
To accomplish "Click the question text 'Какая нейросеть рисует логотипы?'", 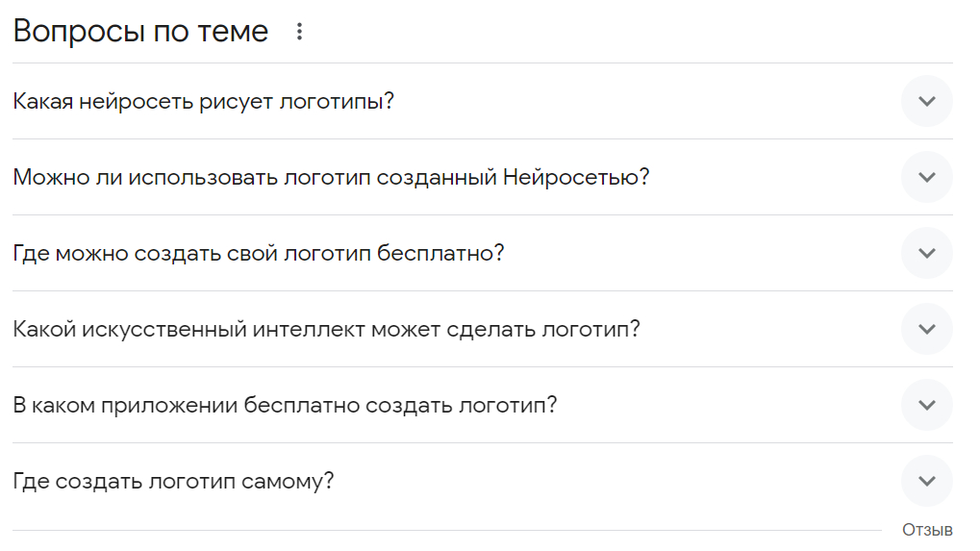I will (x=204, y=101).
